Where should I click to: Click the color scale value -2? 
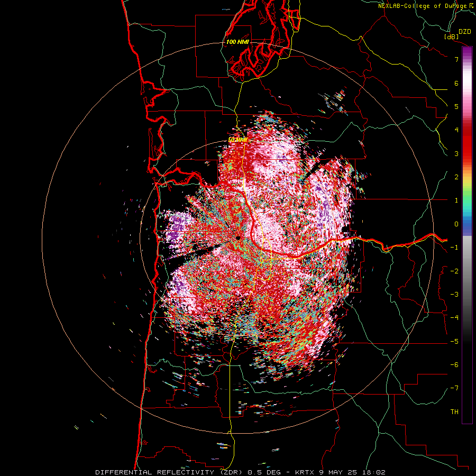[454, 271]
